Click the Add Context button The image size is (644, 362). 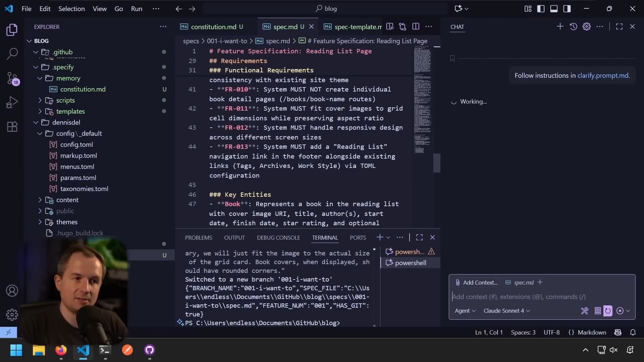(x=476, y=283)
